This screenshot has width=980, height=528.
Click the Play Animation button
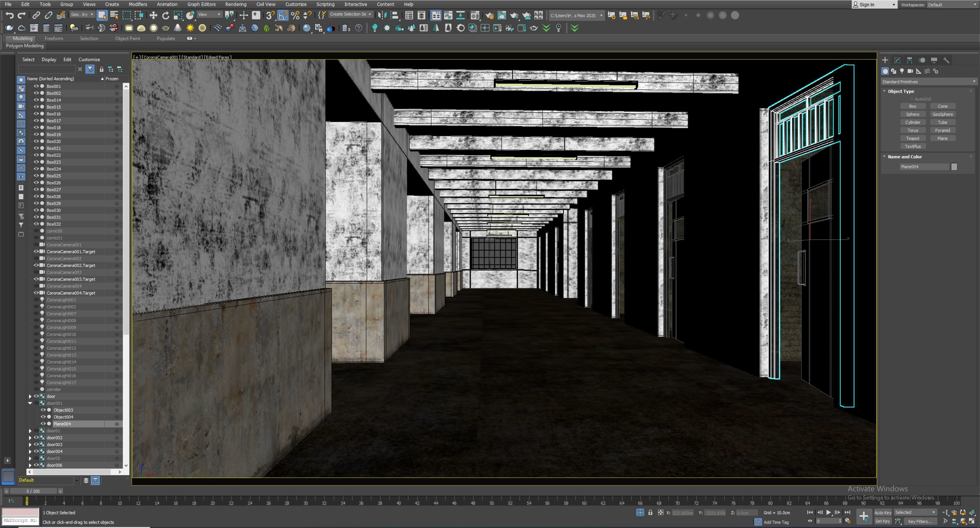coord(828,512)
